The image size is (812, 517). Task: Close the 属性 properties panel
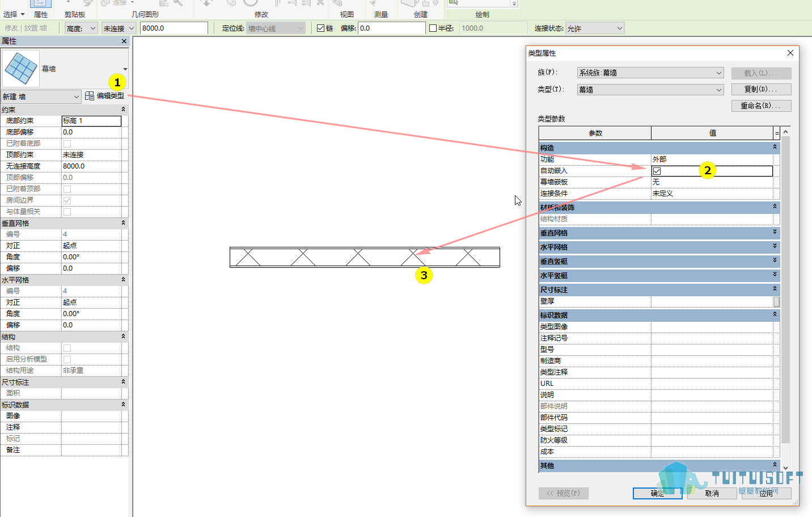tap(124, 41)
